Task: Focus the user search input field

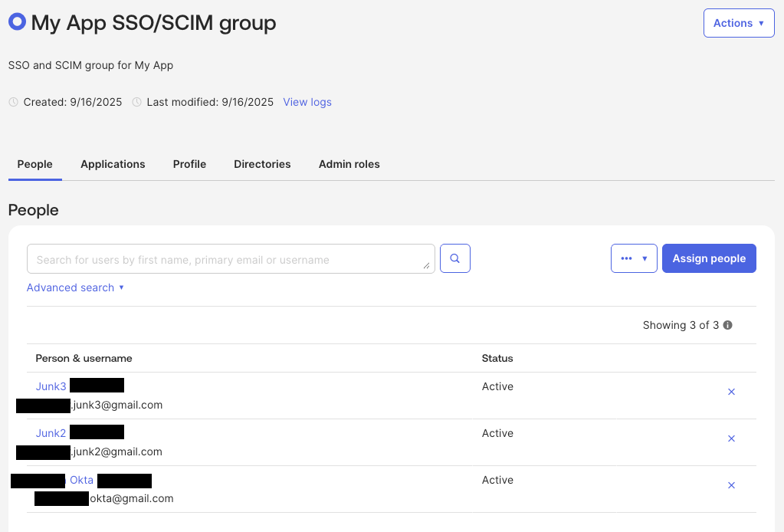Action: [231, 259]
